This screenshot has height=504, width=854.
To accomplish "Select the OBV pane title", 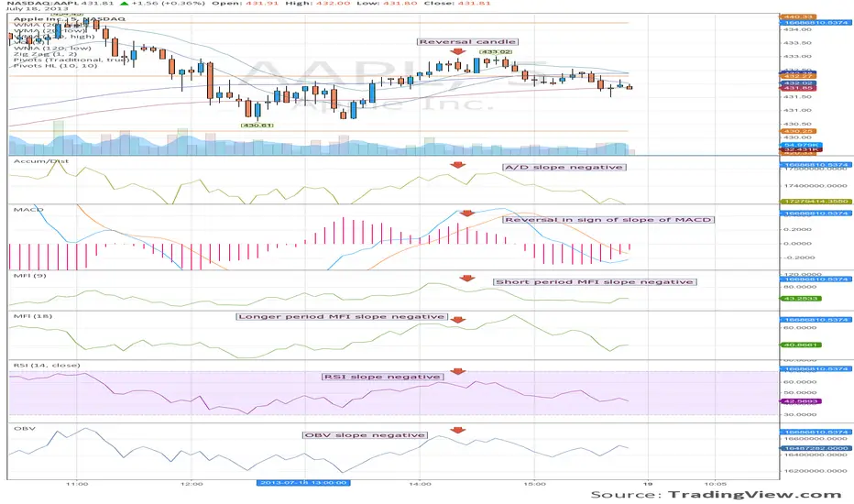I will [x=25, y=428].
